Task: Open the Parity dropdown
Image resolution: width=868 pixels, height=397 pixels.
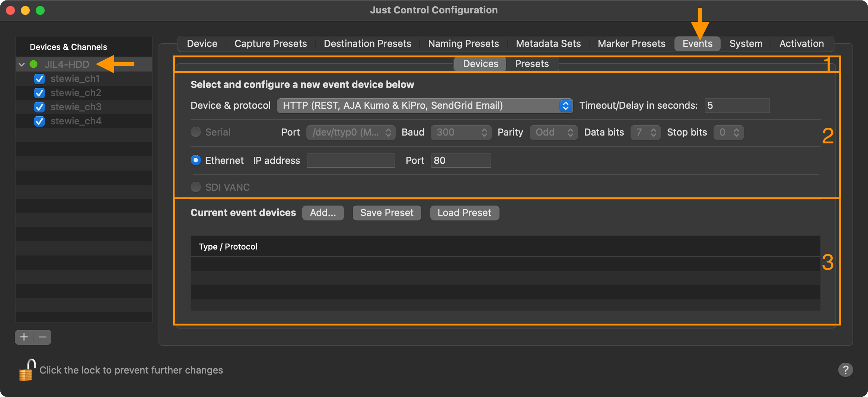Action: (553, 132)
